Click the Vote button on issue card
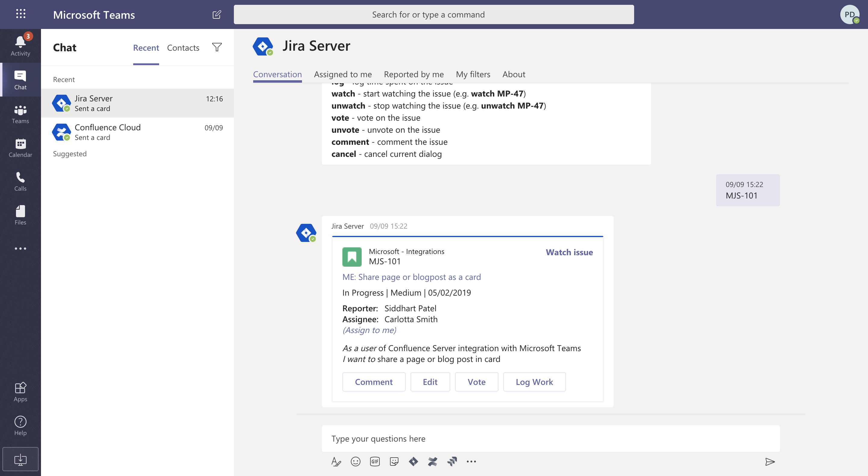This screenshot has height=476, width=868. tap(476, 382)
